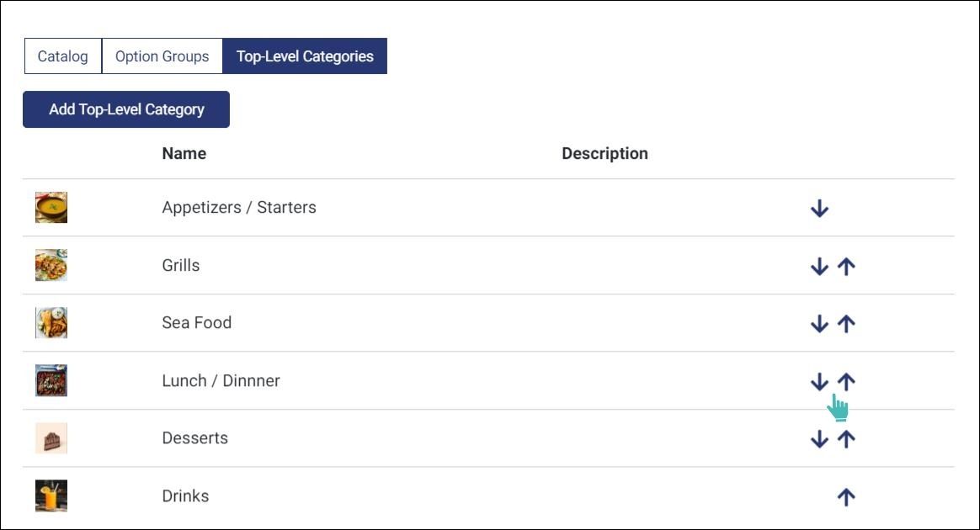The image size is (980, 530).
Task: Move Desserts category up
Action: 846,439
